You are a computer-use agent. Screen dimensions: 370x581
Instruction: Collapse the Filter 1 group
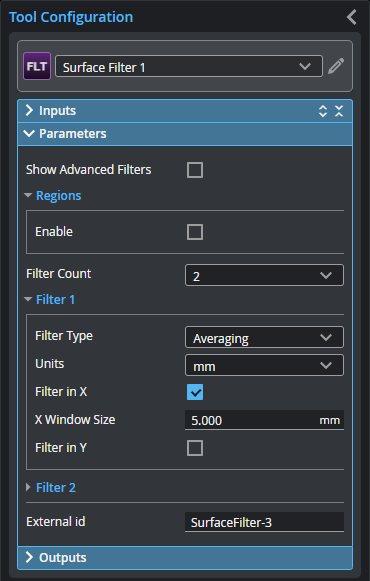28,299
